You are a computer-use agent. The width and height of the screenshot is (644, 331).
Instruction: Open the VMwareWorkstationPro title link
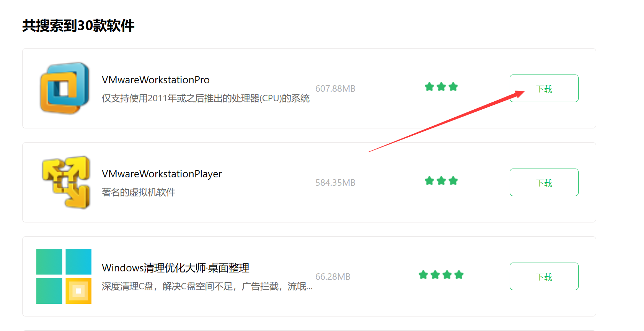click(x=155, y=80)
